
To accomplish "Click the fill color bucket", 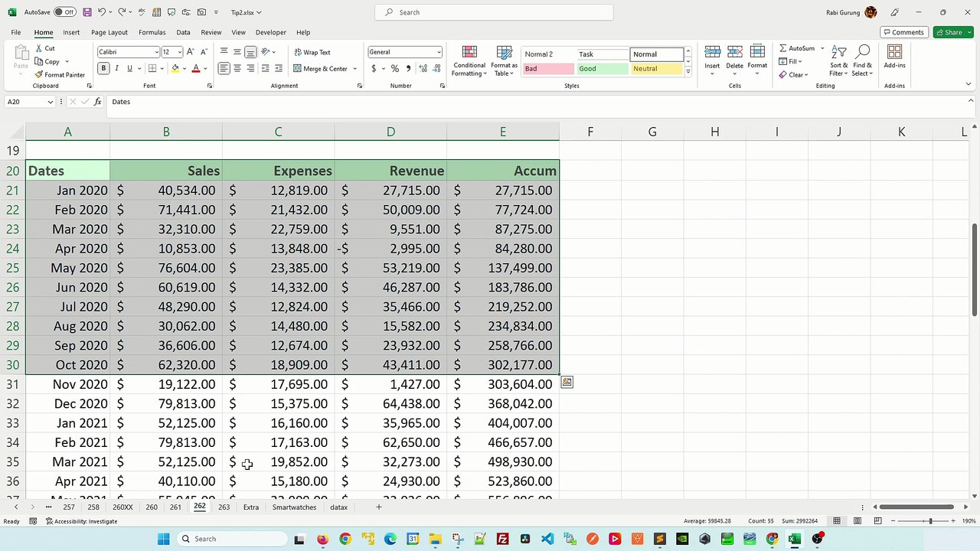I will [x=175, y=68].
